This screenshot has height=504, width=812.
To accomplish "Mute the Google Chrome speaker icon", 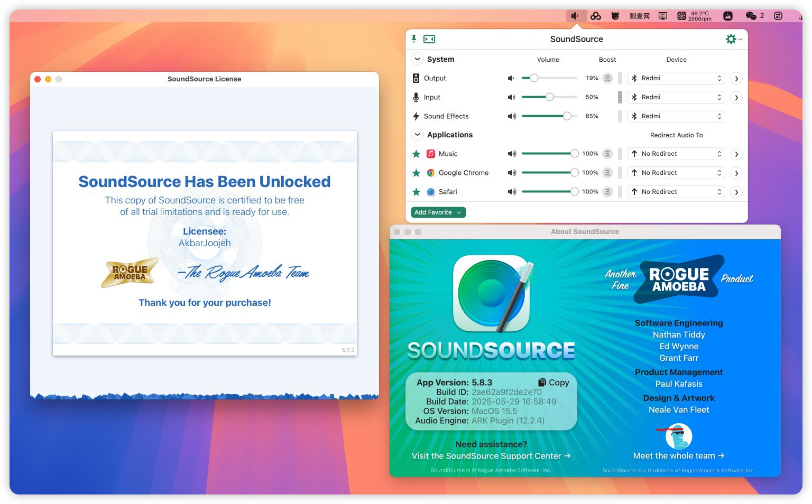I will point(512,173).
